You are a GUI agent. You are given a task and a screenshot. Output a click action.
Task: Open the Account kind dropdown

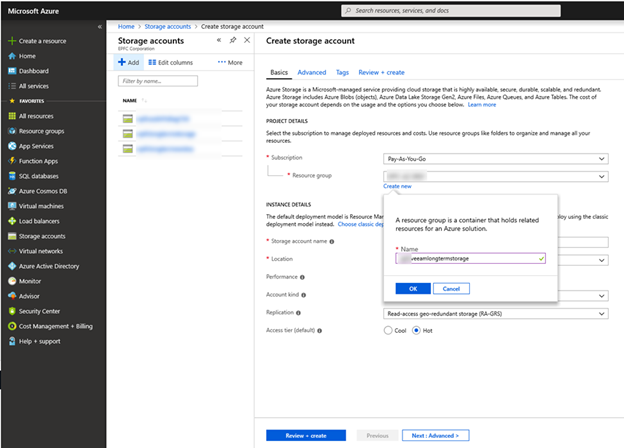click(583, 296)
